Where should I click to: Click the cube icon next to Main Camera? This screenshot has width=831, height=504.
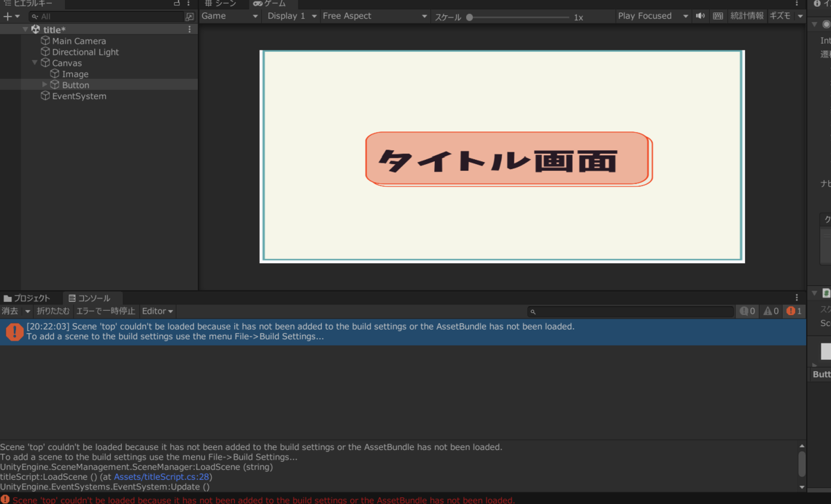pos(45,41)
